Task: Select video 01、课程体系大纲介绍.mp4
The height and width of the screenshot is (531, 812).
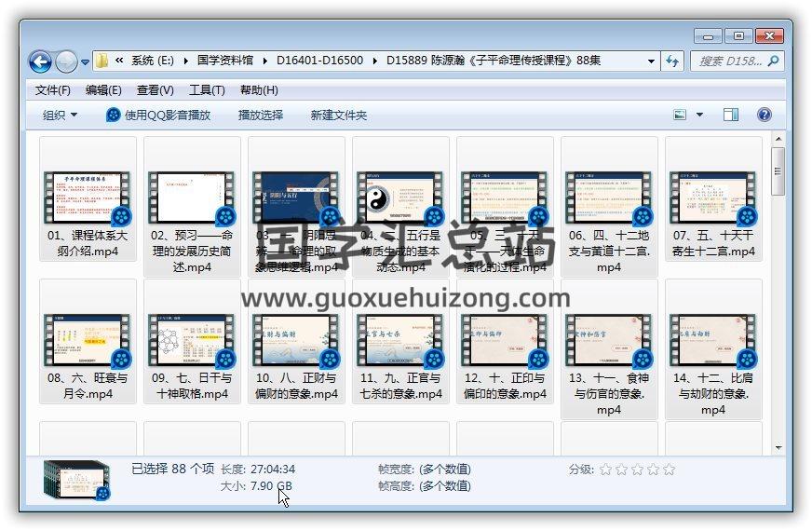Action: point(88,199)
